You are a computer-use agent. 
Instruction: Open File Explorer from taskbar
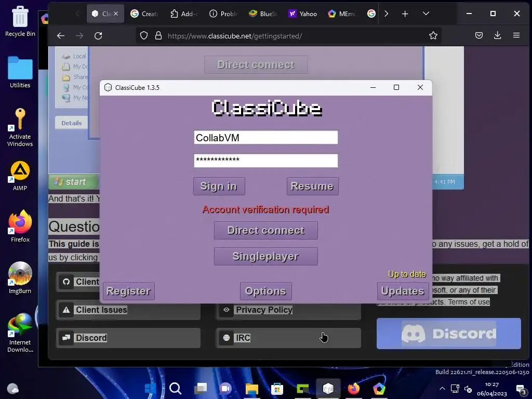pos(252,389)
